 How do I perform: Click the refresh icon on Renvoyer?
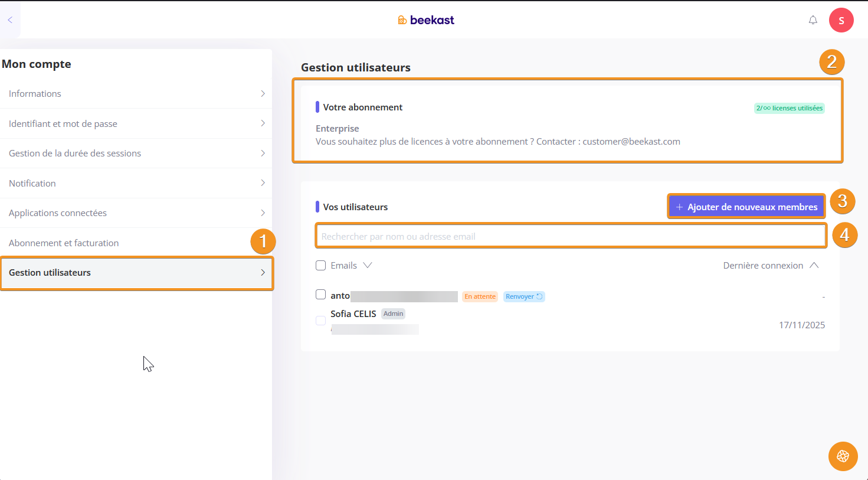coord(539,296)
